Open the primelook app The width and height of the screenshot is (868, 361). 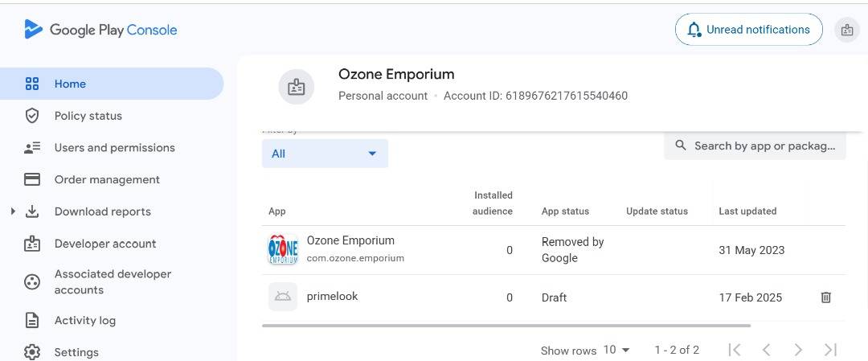[332, 296]
